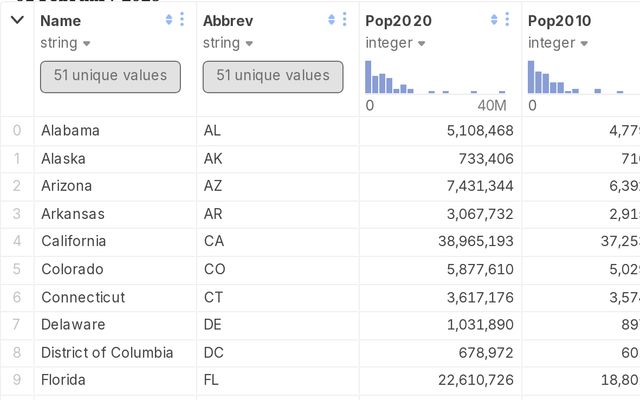This screenshot has height=400, width=640.
Task: Select Alaska's Pop2020 value 733,406
Action: coord(478,158)
